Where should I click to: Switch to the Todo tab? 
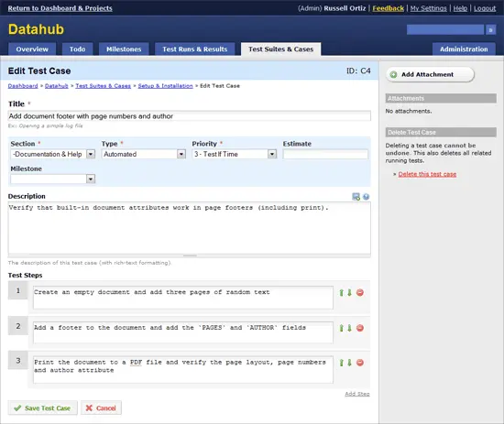click(78, 49)
